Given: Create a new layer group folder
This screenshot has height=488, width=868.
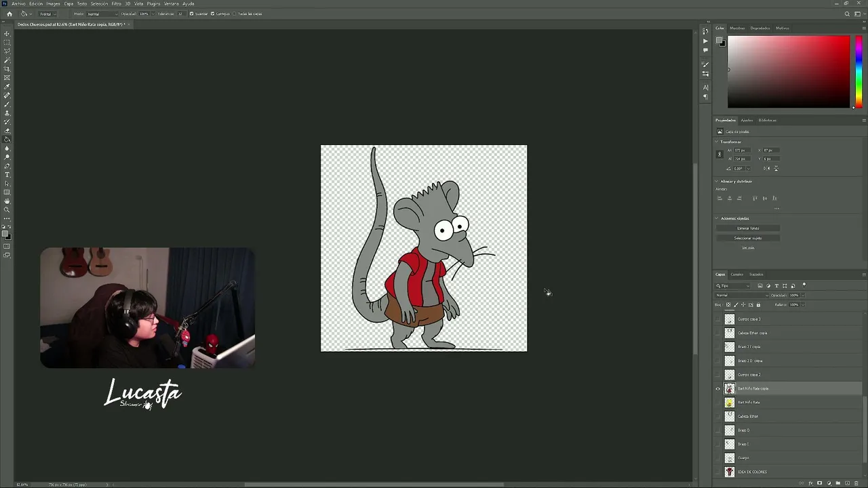Looking at the screenshot, I should point(837,483).
